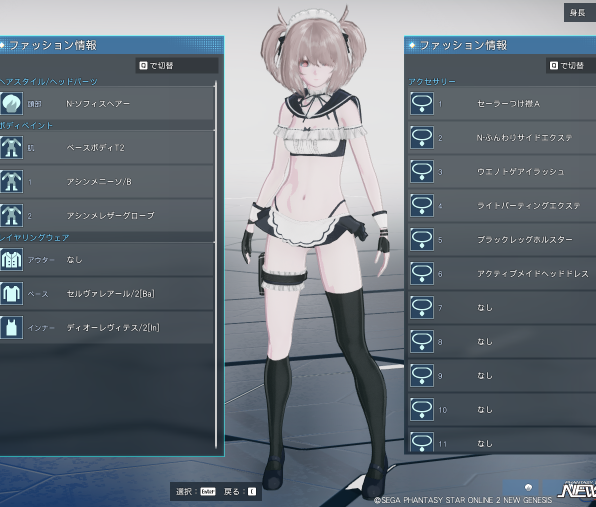
Task: Click the なし text in accessory slot 7
Action: [485, 307]
